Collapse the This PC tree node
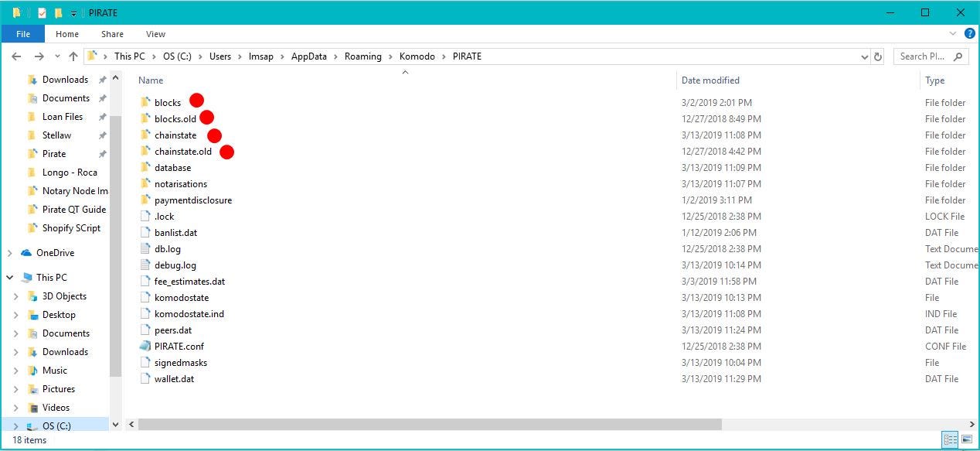Screen dimensions: 980x451 coord(9,278)
